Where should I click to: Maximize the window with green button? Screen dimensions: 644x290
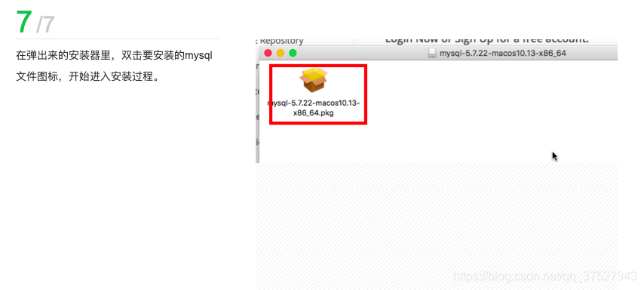pos(293,53)
